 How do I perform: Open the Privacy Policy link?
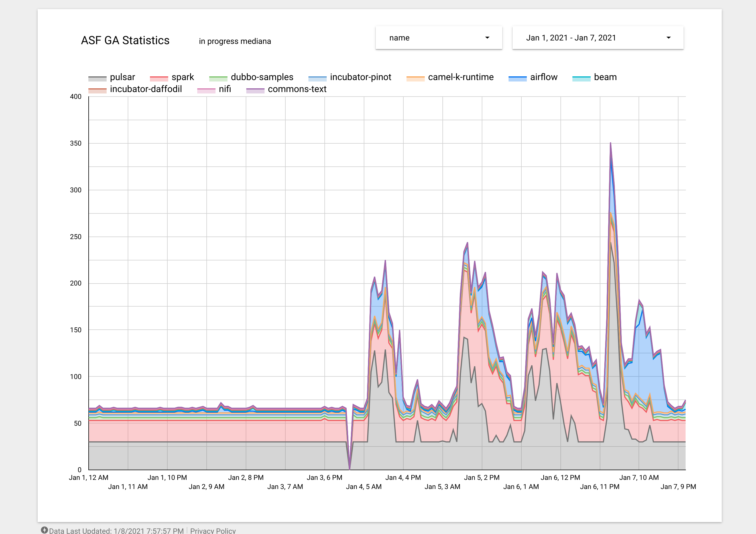(x=213, y=530)
